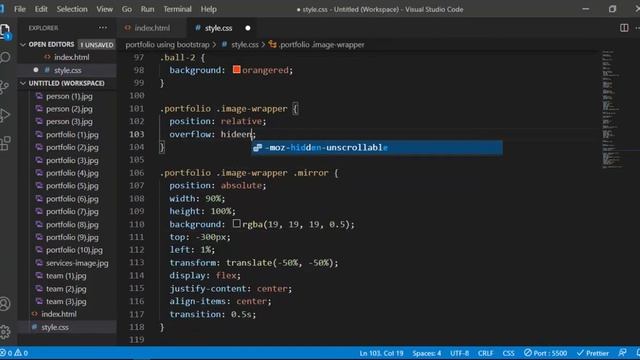Open the Terminal menu

177,9
